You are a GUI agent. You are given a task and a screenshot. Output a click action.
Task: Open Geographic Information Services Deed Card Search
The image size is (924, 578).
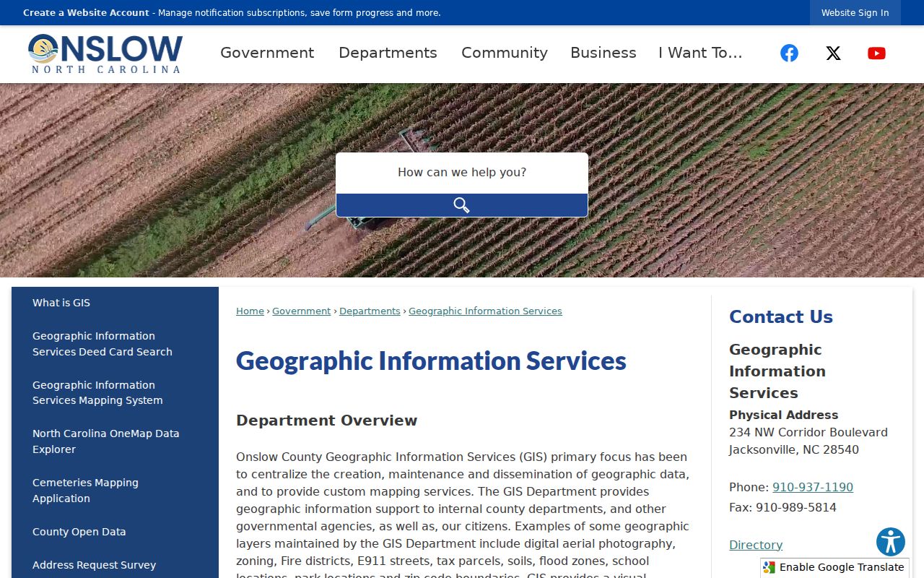click(x=103, y=344)
